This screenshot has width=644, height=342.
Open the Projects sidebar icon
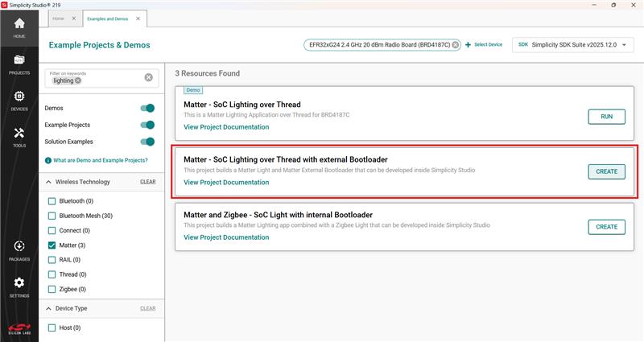19,64
